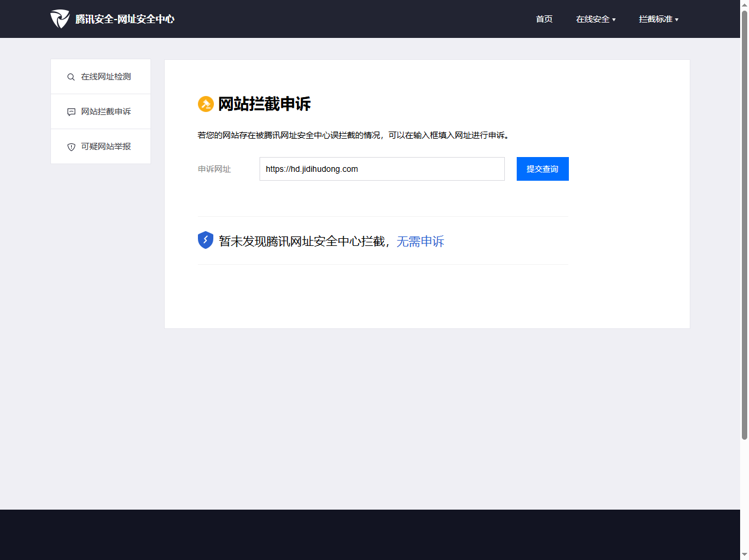Click the blue shield icon in result
749x560 pixels.
coord(206,240)
